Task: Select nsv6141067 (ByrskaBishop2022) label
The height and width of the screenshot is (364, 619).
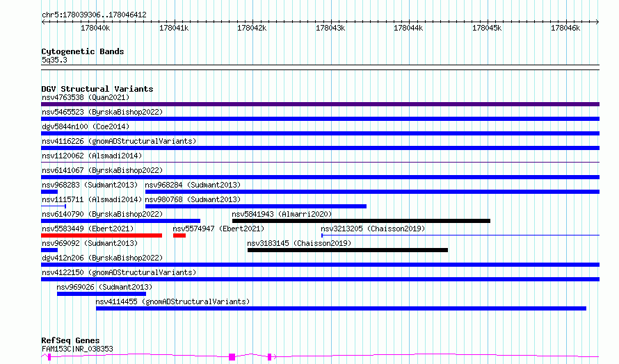Action: point(102,170)
